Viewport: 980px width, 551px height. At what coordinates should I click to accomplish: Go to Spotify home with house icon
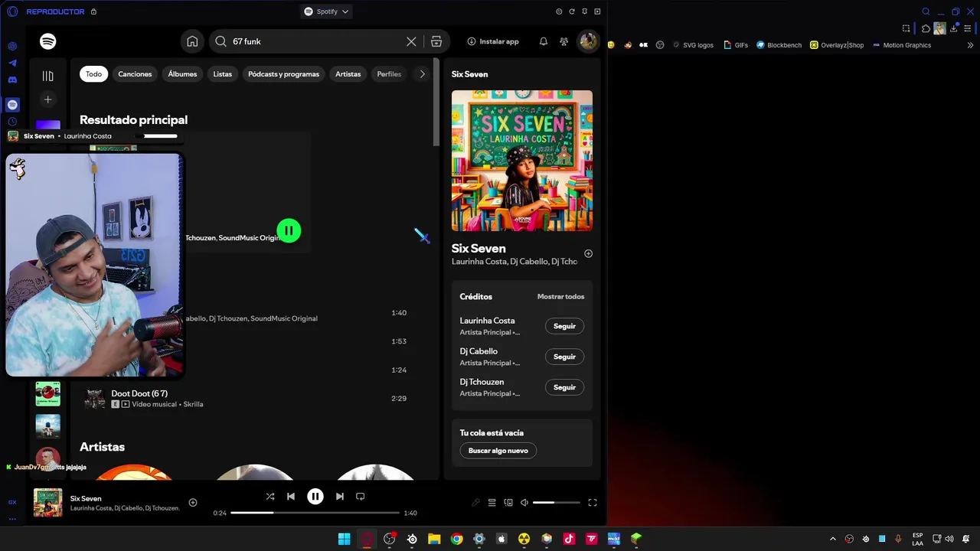point(192,41)
